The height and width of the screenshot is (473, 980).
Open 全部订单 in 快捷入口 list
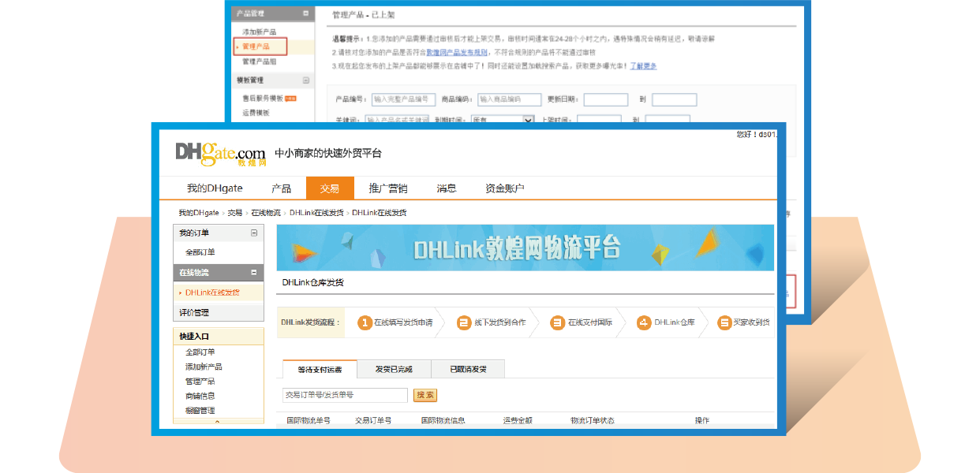pos(200,352)
